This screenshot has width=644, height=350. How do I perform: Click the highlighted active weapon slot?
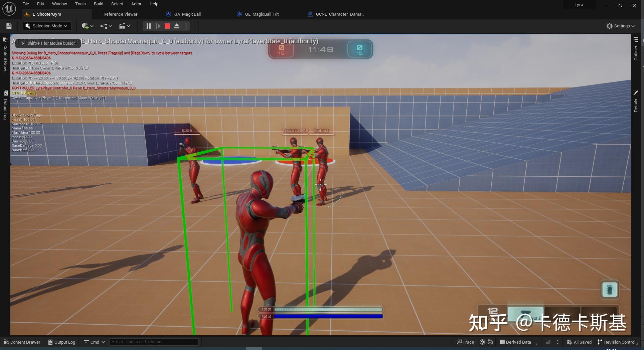[525, 314]
